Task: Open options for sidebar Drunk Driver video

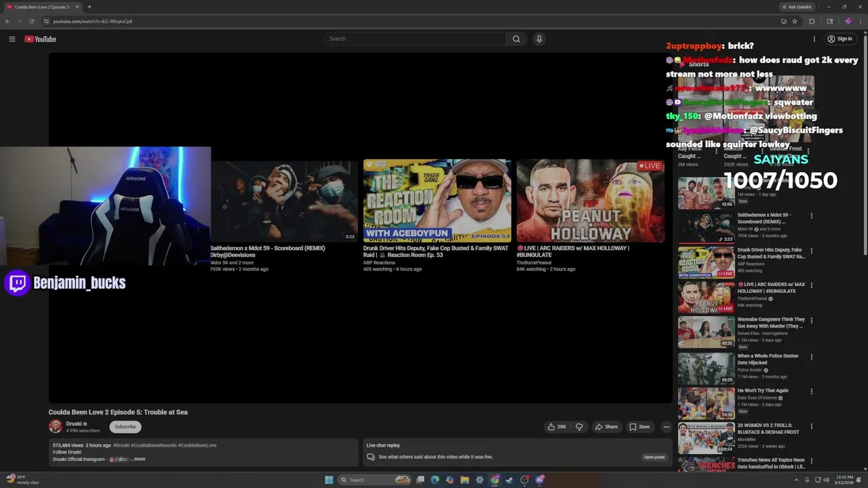Action: (x=811, y=251)
